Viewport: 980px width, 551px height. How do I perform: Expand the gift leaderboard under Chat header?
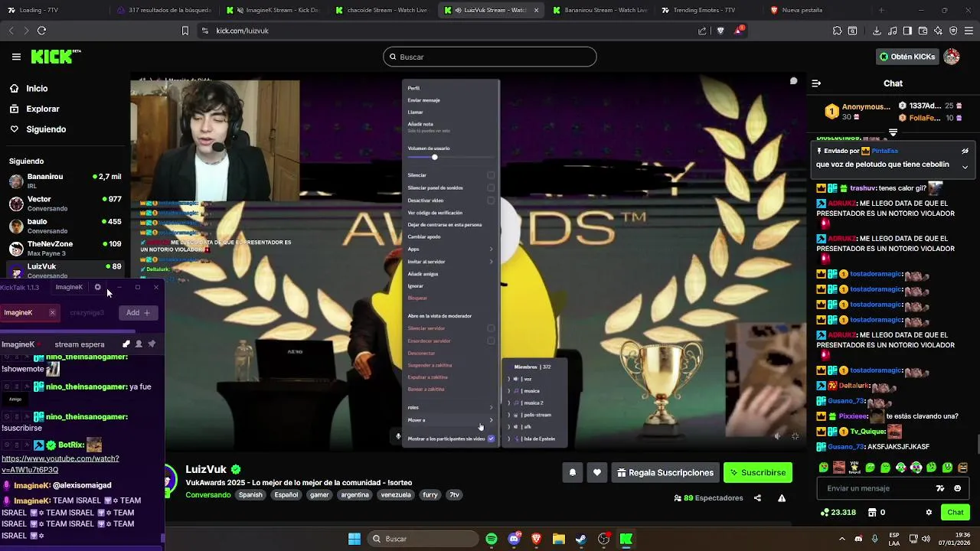pos(893,133)
